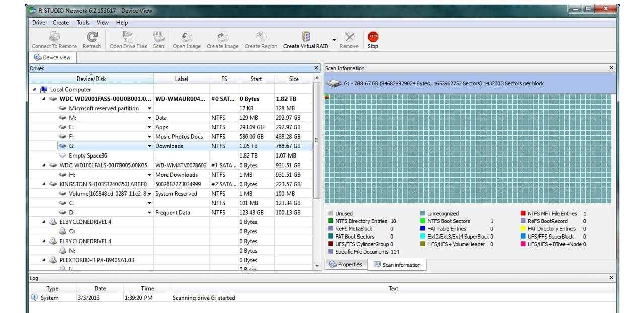Open dropdown arrow next to Create Virtual RAID
The width and height of the screenshot is (644, 313).
pos(334,40)
